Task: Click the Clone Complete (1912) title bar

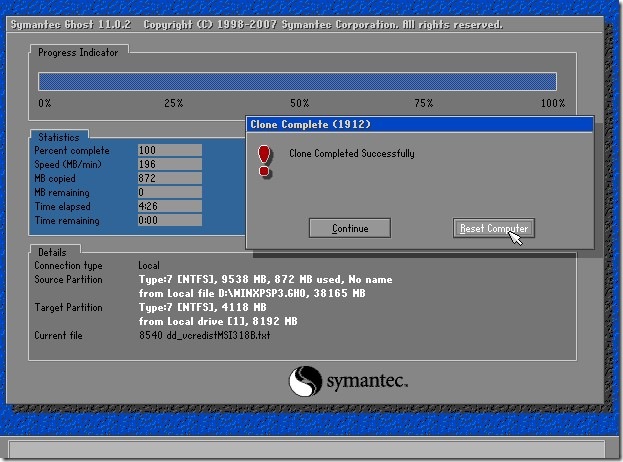Action: [x=420, y=124]
